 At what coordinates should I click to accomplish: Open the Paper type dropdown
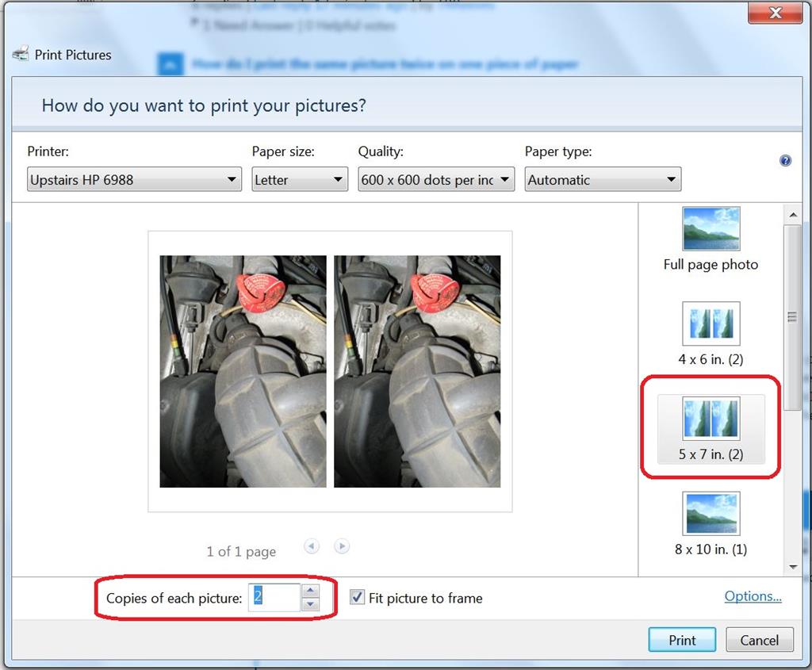coord(670,179)
